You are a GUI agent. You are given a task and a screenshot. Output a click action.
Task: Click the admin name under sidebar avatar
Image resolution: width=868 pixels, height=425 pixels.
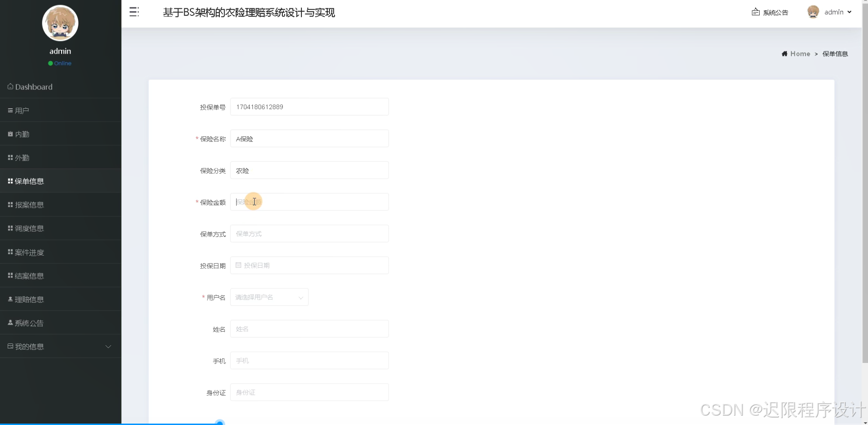coord(60,51)
